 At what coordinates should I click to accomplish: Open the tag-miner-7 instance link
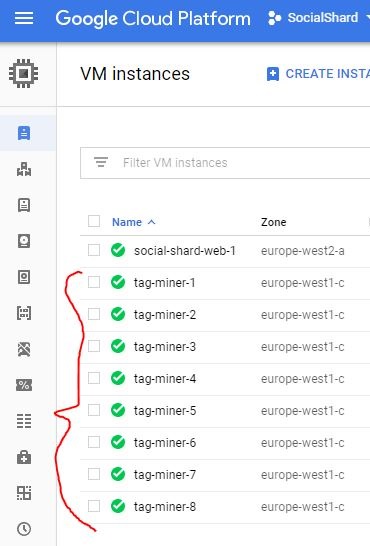click(165, 475)
